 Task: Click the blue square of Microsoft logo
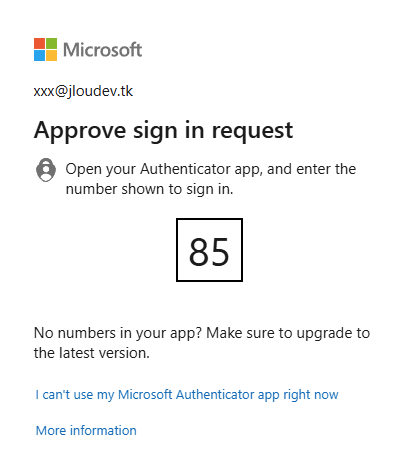39,55
